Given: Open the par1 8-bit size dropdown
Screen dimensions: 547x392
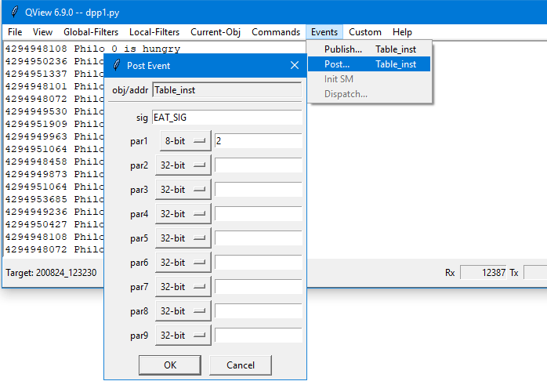Looking at the screenshot, I should 185,141.
